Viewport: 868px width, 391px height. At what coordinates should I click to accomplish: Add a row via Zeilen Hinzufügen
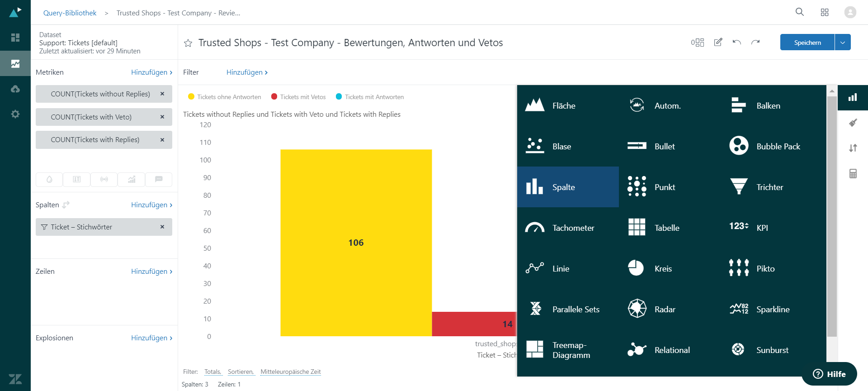tap(151, 272)
